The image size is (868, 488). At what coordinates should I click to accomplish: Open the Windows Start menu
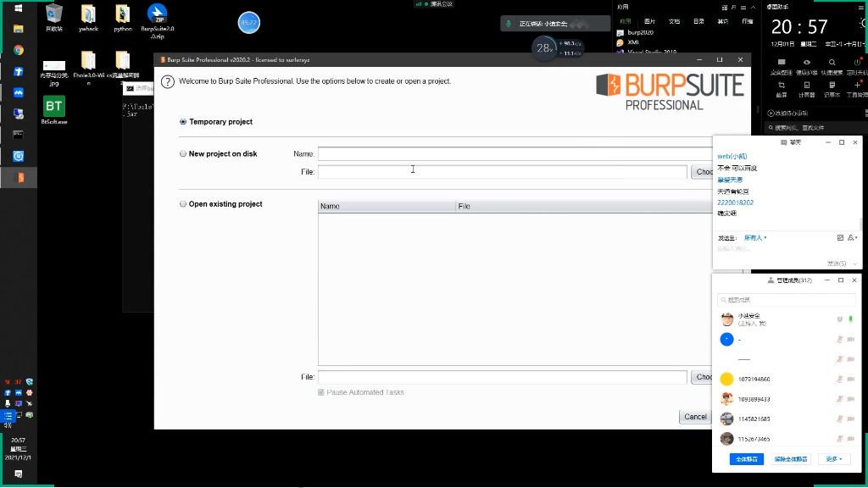(x=18, y=8)
